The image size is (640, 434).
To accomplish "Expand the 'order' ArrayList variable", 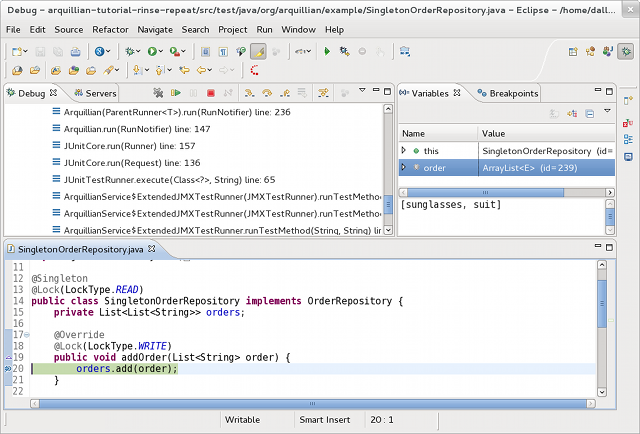I will pyautogui.click(x=404, y=168).
